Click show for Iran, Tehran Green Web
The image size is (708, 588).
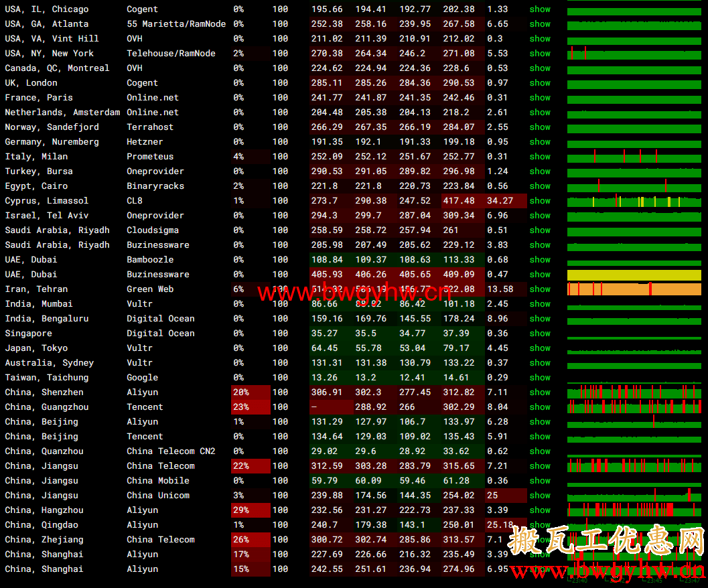point(540,289)
